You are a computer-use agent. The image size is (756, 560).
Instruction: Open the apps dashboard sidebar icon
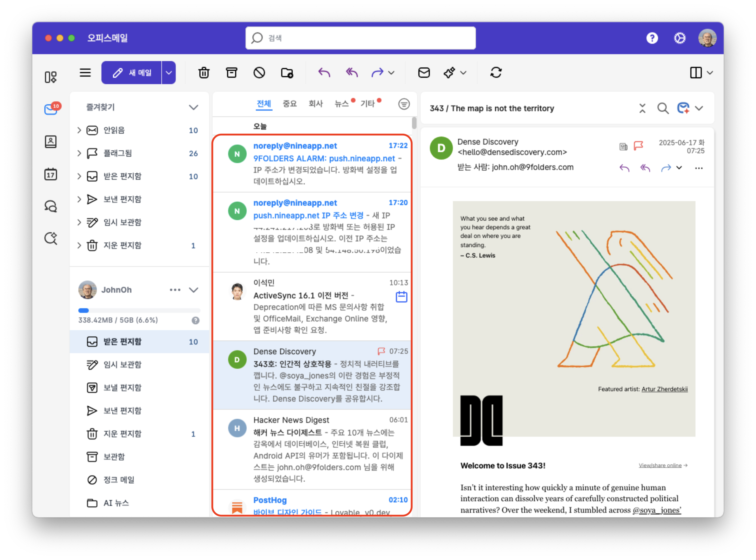click(50, 77)
